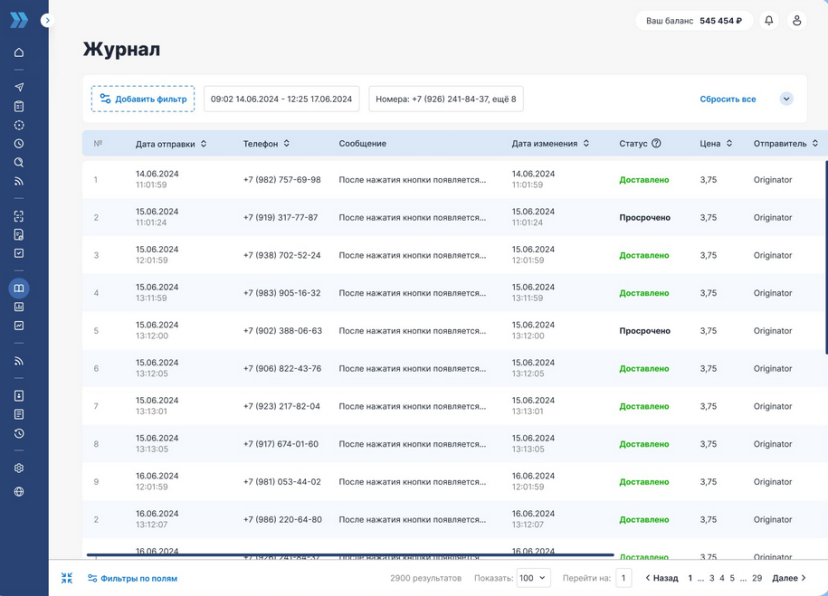This screenshot has height=596, width=828.
Task: Open the checkmark-box icon in sidebar
Action: (x=19, y=253)
